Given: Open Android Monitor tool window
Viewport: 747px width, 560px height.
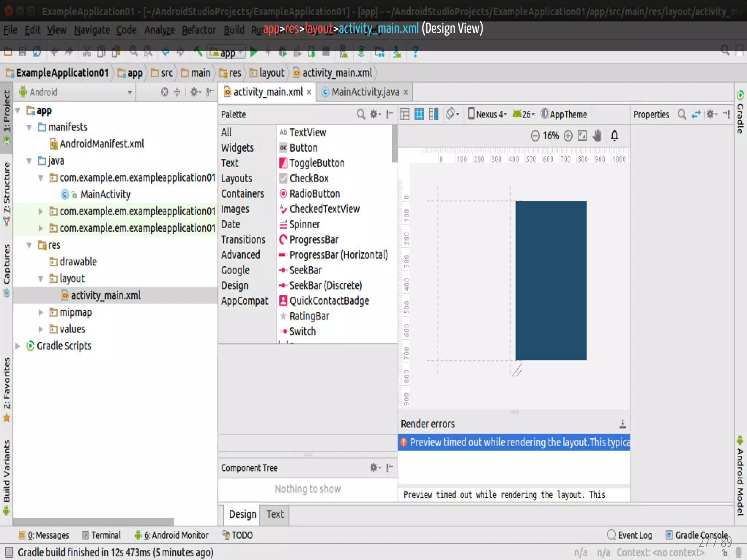Looking at the screenshot, I should 171,535.
